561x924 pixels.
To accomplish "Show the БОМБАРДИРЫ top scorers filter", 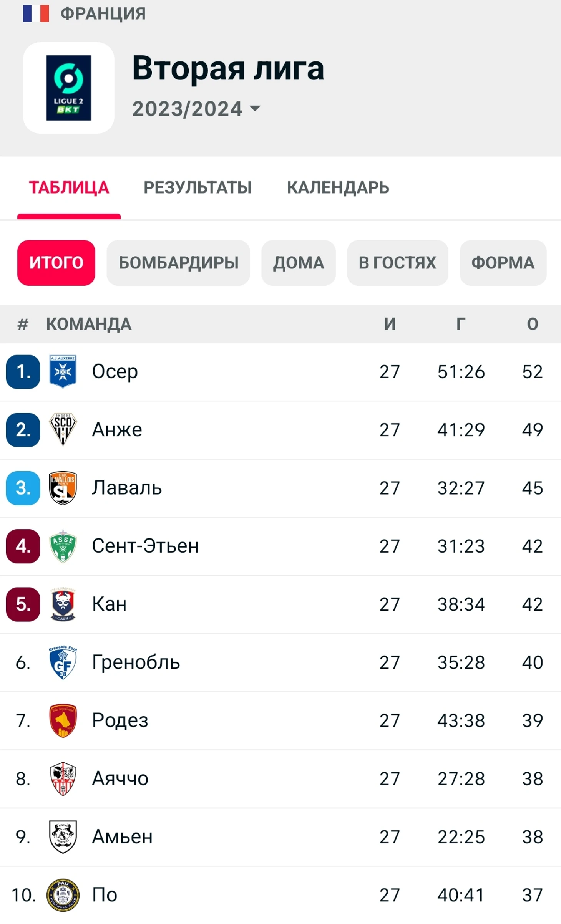I will tap(178, 263).
